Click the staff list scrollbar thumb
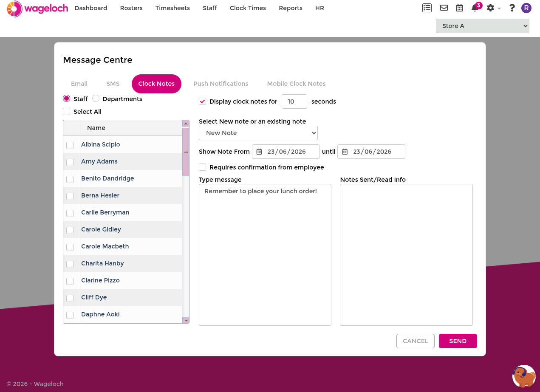The width and height of the screenshot is (540, 392). [186, 152]
